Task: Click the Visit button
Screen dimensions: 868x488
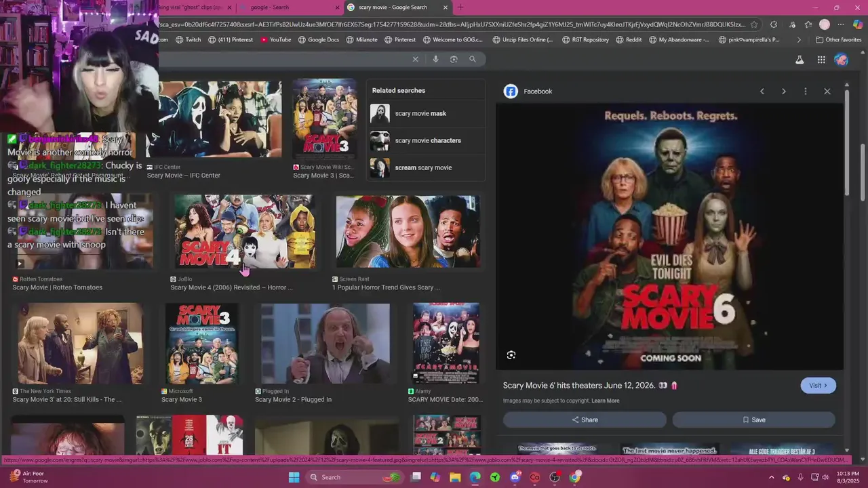Action: (818, 386)
